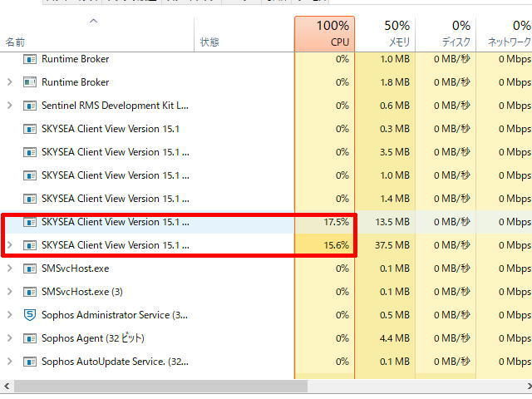
Task: Click the 0.5 MB memory value
Action: pyautogui.click(x=395, y=315)
